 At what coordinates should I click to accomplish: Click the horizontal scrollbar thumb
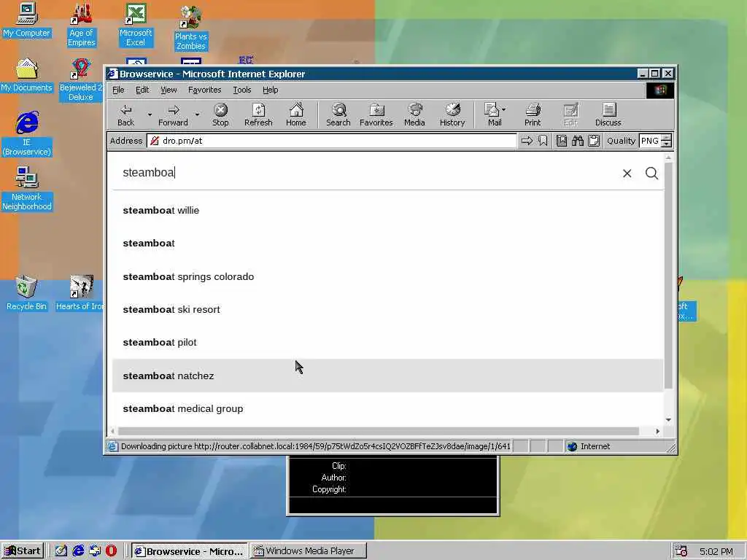pos(379,431)
